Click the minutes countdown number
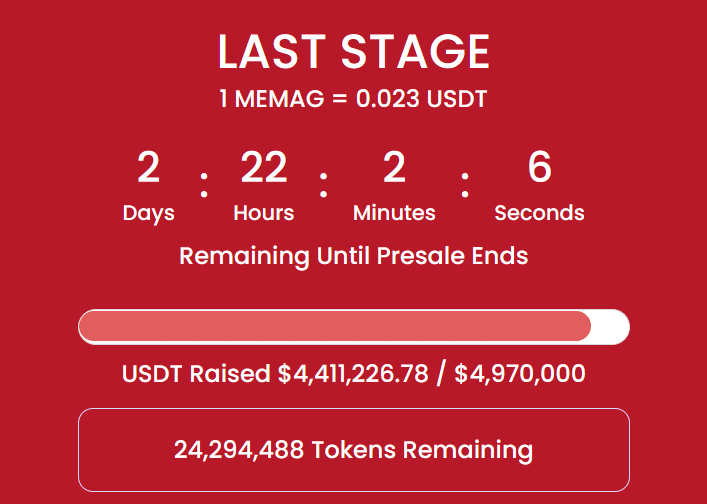Image resolution: width=707 pixels, height=504 pixels. coord(394,167)
